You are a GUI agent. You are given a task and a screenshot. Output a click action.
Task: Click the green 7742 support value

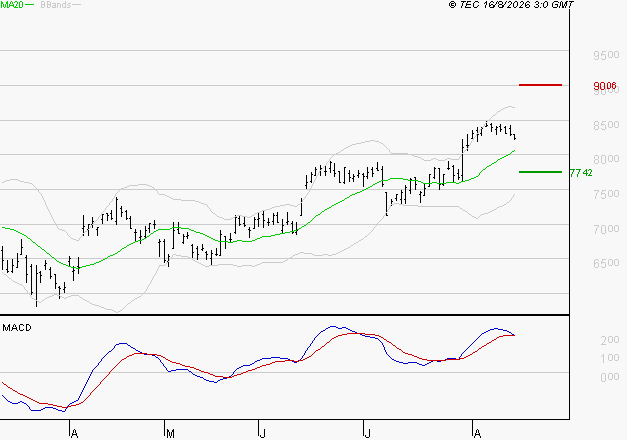coord(581,173)
